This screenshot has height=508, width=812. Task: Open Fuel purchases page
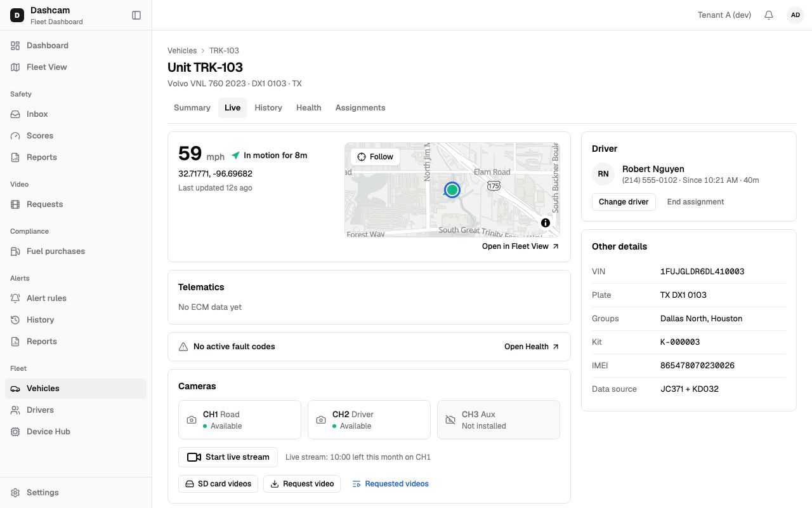point(75,251)
